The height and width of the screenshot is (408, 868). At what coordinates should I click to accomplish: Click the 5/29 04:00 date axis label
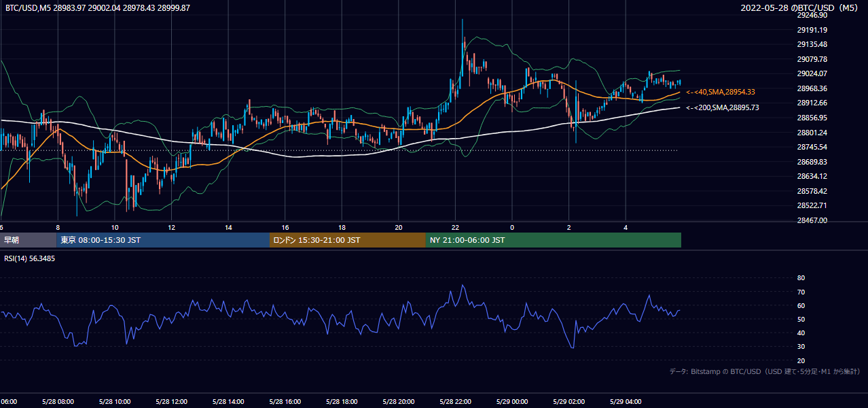626,401
